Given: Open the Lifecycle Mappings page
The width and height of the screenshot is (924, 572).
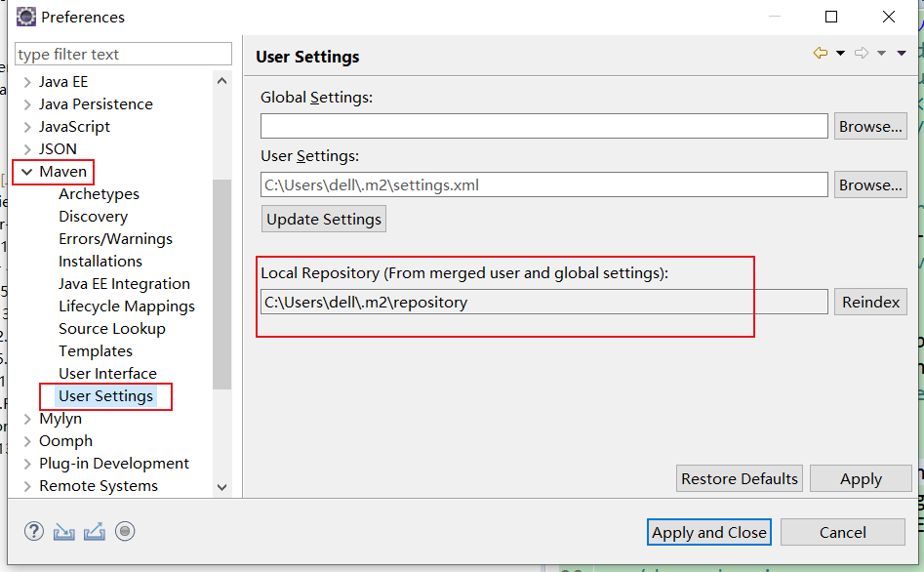Looking at the screenshot, I should (x=126, y=306).
